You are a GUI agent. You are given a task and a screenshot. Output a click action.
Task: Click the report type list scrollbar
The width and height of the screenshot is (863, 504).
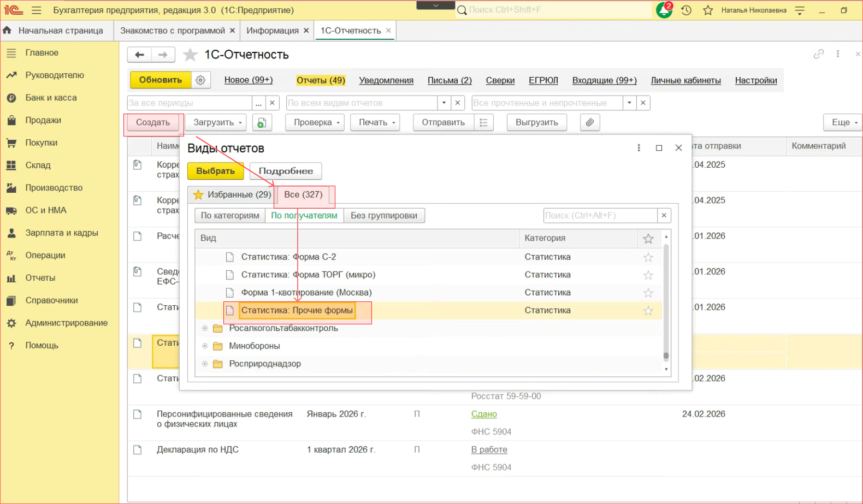[666, 303]
